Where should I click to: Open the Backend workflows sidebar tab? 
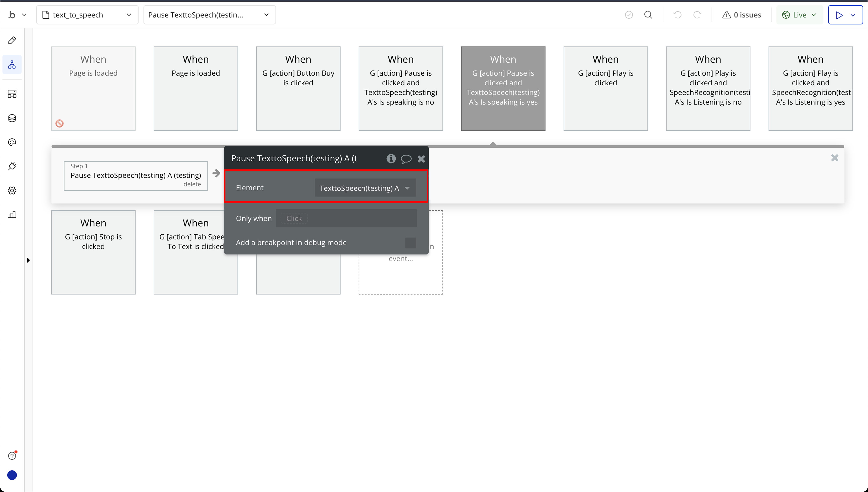[12, 94]
